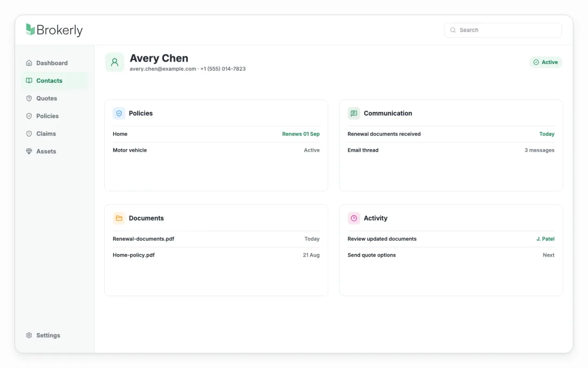Click the Documents card folder icon

(119, 218)
